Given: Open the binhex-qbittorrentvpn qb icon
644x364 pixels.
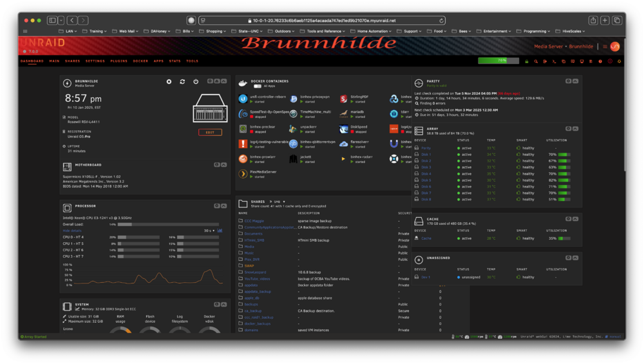Looking at the screenshot, I should tap(293, 144).
